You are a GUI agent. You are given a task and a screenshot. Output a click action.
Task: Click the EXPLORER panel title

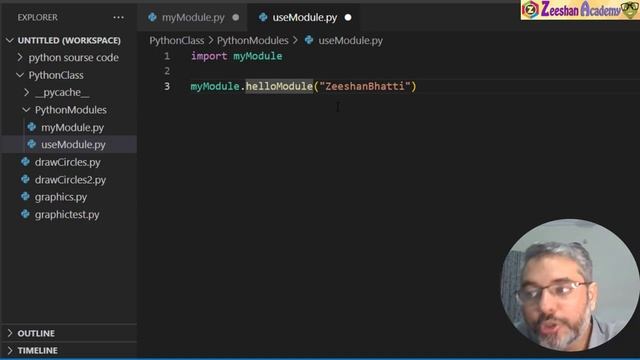point(38,18)
